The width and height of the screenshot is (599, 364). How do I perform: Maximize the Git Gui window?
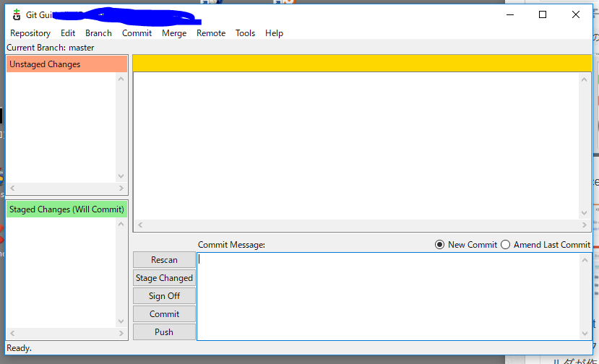click(x=543, y=15)
